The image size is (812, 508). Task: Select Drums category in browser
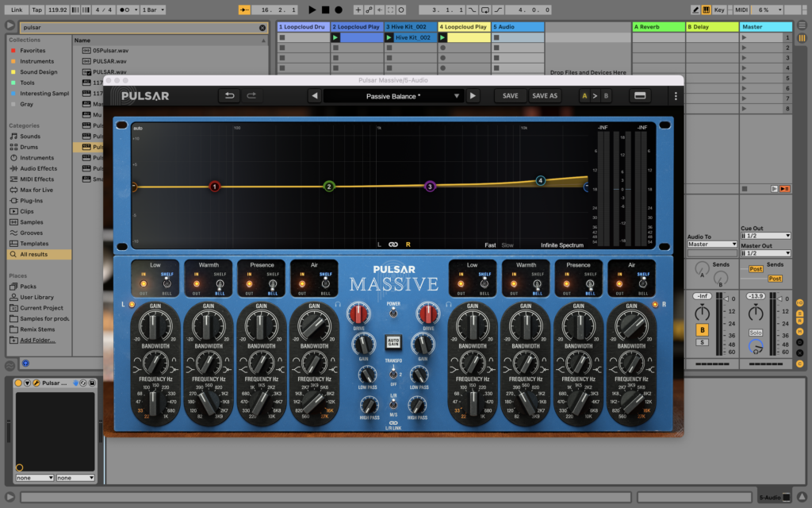(29, 147)
